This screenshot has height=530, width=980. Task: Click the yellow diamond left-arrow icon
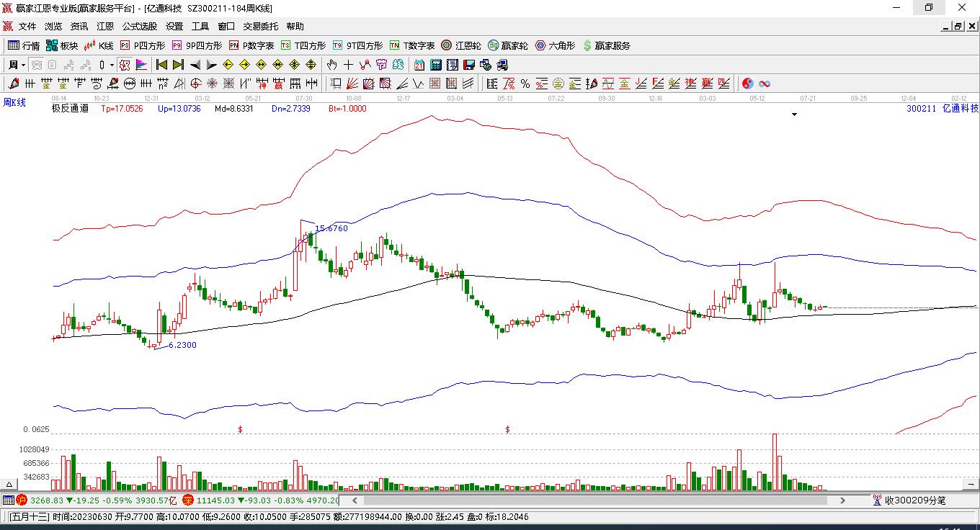[228, 65]
